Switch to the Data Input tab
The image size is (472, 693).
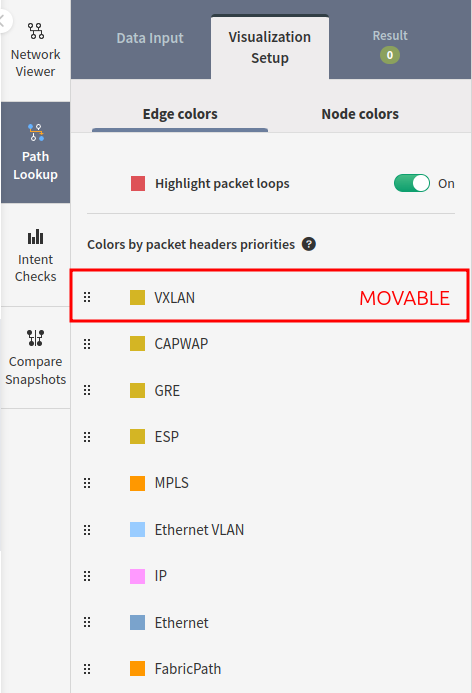coord(150,38)
